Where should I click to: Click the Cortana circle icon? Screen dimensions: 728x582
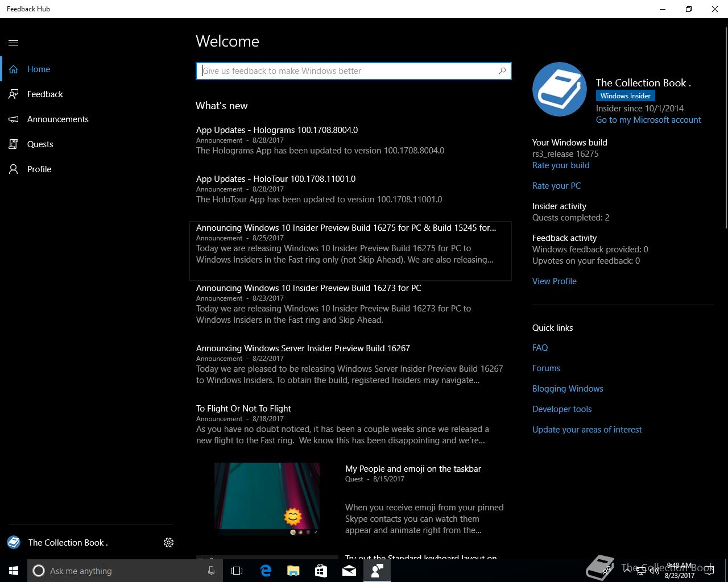(39, 571)
